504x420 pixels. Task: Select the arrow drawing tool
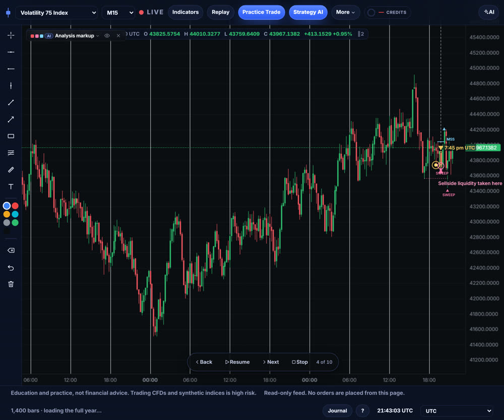click(11, 119)
